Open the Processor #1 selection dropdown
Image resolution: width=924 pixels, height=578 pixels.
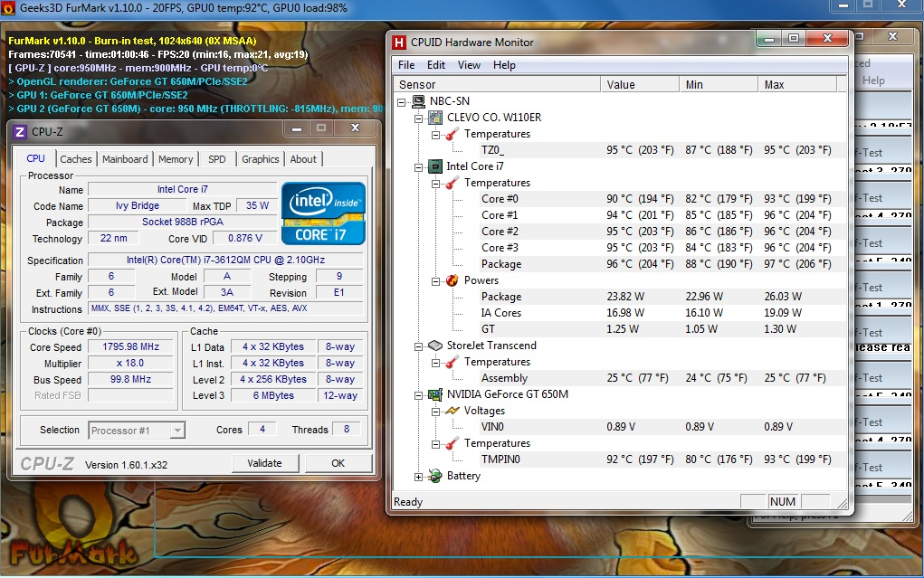(176, 431)
